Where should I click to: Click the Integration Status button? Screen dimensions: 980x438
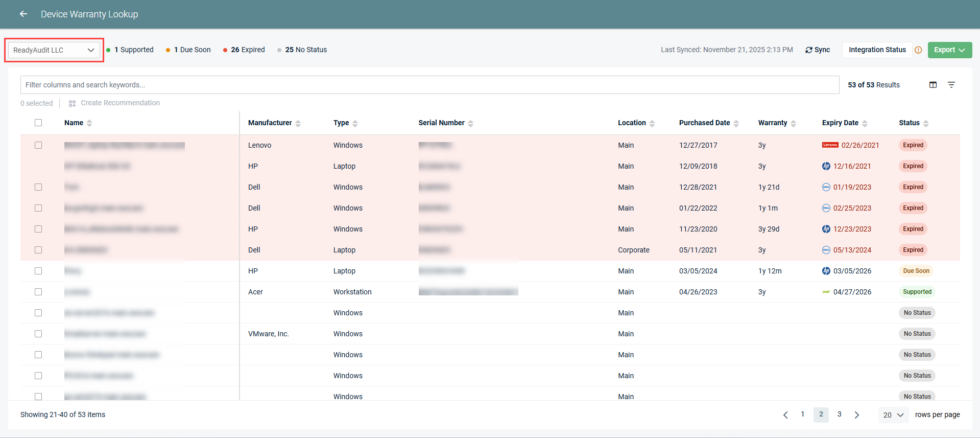(877, 50)
